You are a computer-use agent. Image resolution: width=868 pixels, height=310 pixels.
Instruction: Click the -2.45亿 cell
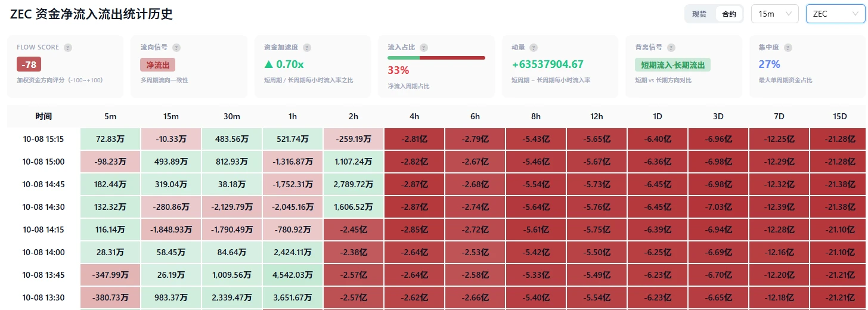pyautogui.click(x=354, y=230)
